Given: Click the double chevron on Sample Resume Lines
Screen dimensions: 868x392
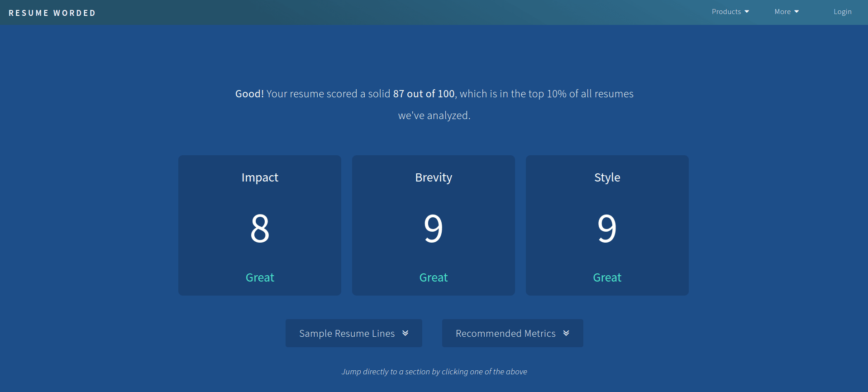Looking at the screenshot, I should tap(405, 333).
